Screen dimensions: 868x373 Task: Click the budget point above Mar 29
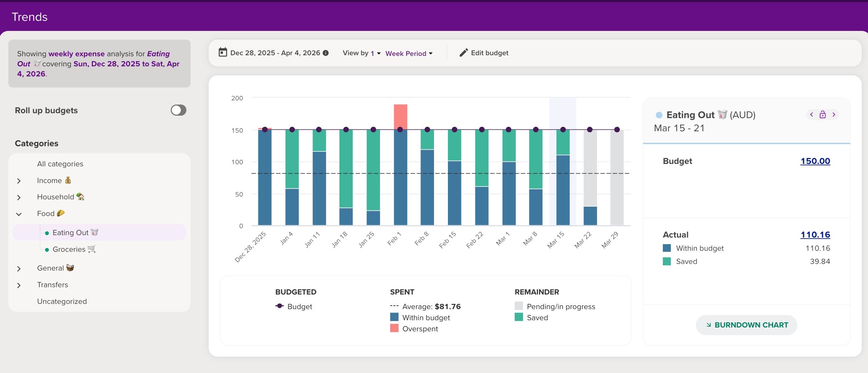[617, 130]
